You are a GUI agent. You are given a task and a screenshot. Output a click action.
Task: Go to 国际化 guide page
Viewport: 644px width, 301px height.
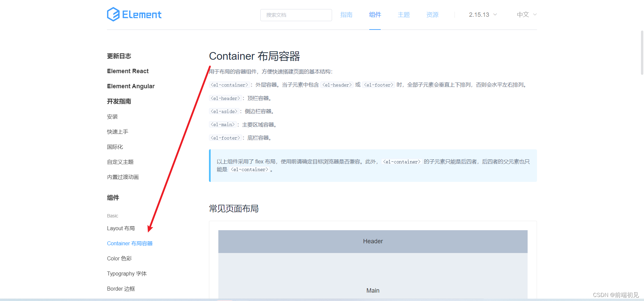point(115,147)
